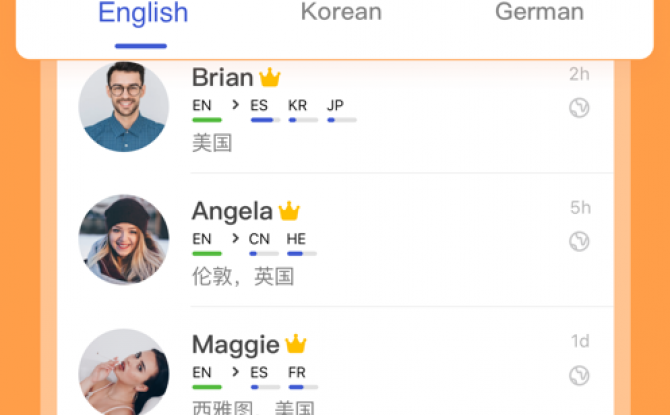Click Angela's HE language level bar

302,254
